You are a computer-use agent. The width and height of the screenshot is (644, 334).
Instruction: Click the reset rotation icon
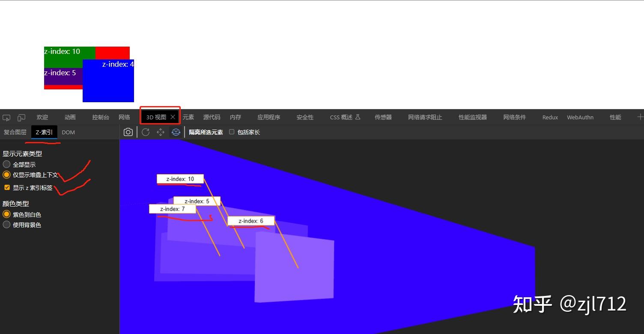[146, 132]
